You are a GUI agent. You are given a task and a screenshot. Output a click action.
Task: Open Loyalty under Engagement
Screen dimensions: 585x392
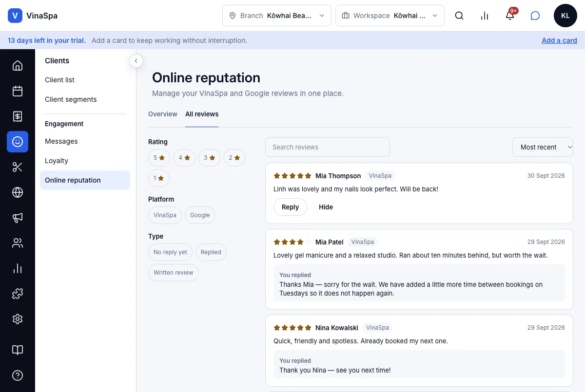[x=85, y=161]
